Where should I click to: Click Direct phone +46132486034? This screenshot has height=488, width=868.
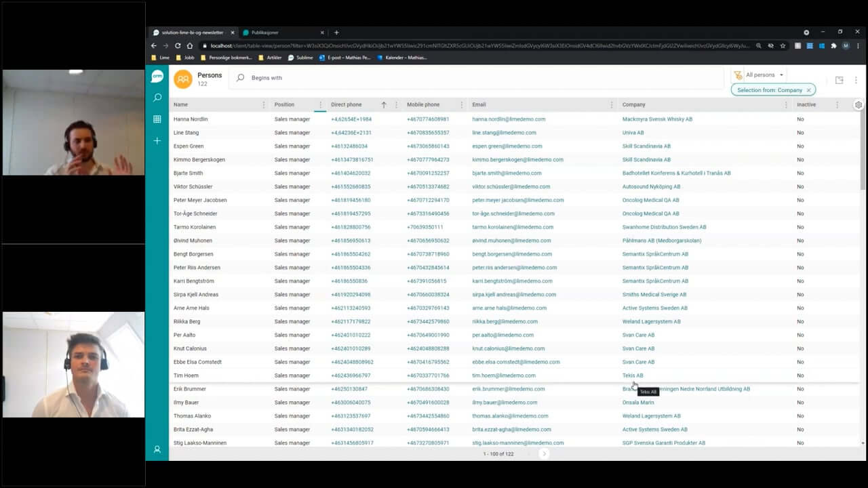[349, 146]
